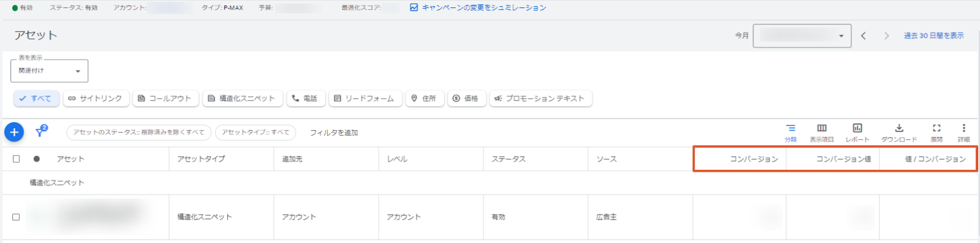Viewport: 980px width, 243px height.
Task: Check the 構造化スニペット asset row checkbox
Action: click(16, 217)
